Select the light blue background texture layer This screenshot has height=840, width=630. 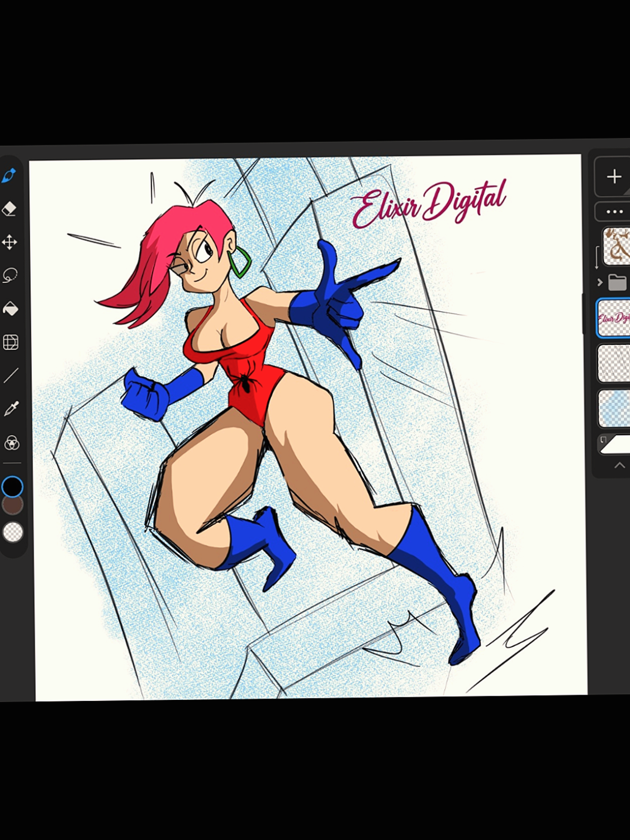(614, 409)
